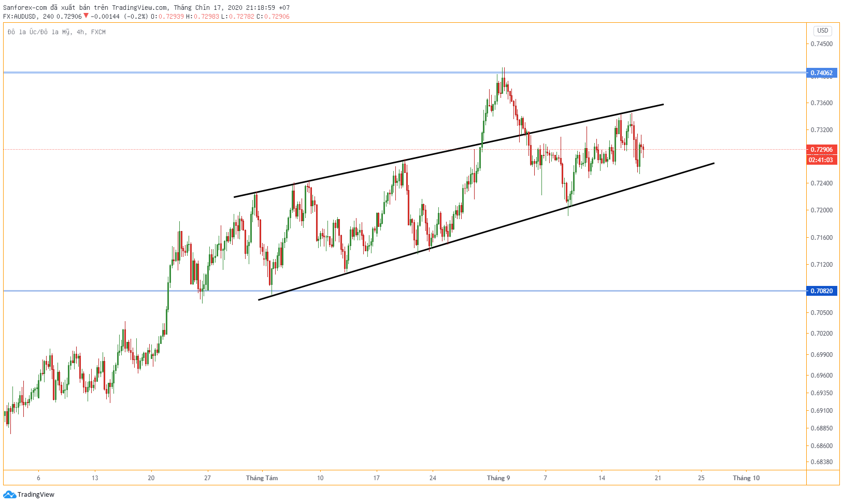
Task: Click the date label 24 on time axis
Action: pos(433,478)
